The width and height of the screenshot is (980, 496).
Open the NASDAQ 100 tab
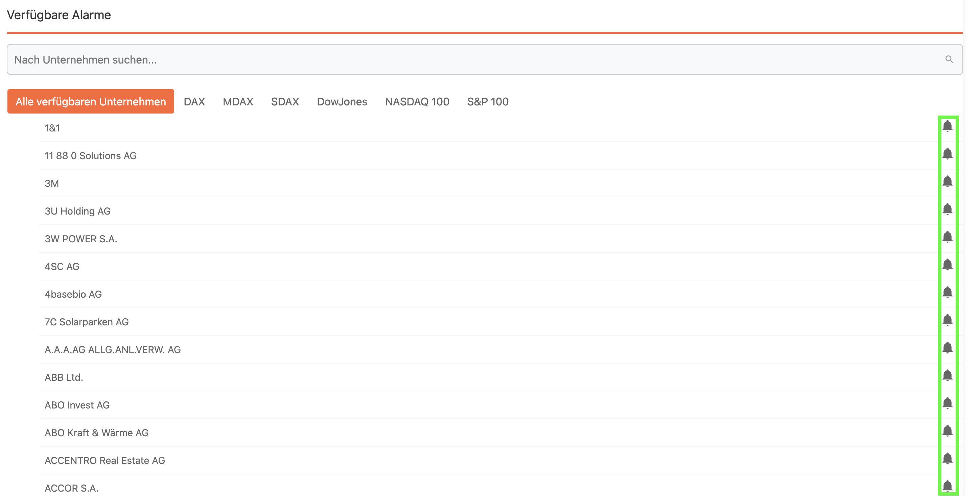coord(417,101)
